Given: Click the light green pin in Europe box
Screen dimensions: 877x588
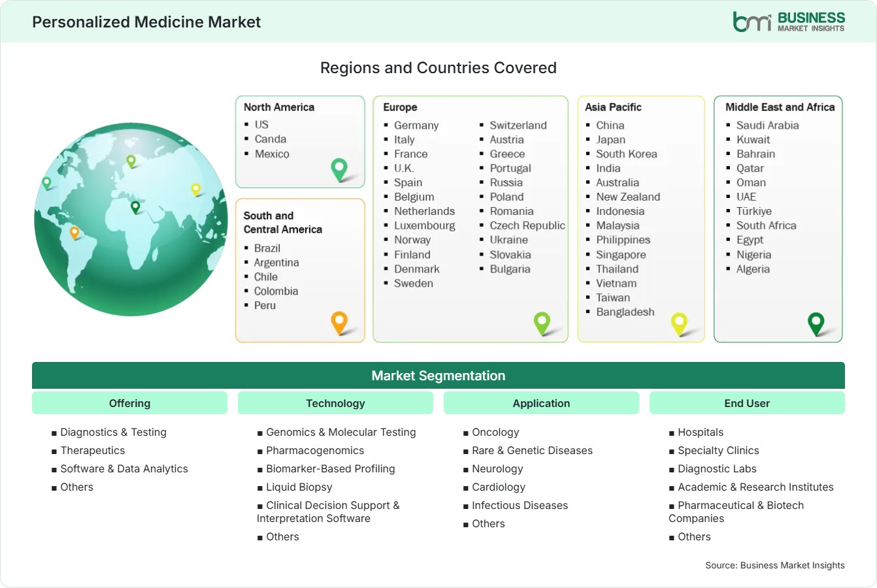Looking at the screenshot, I should (542, 323).
